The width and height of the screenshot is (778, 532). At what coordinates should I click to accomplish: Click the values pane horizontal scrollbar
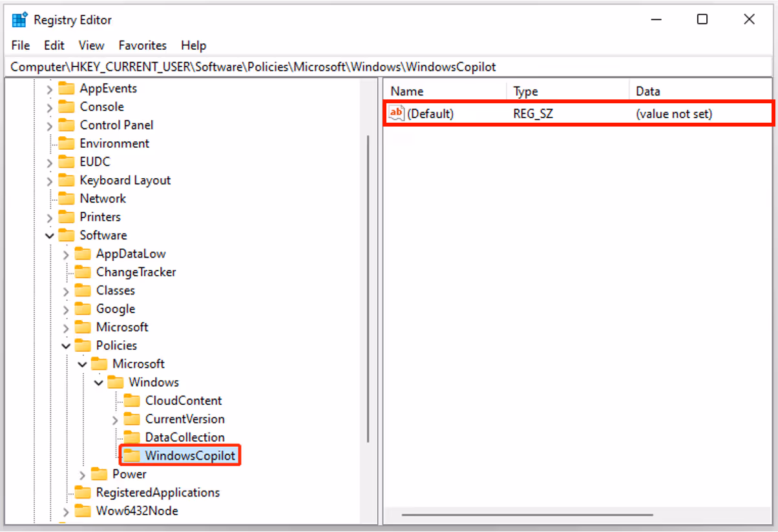pyautogui.click(x=527, y=515)
